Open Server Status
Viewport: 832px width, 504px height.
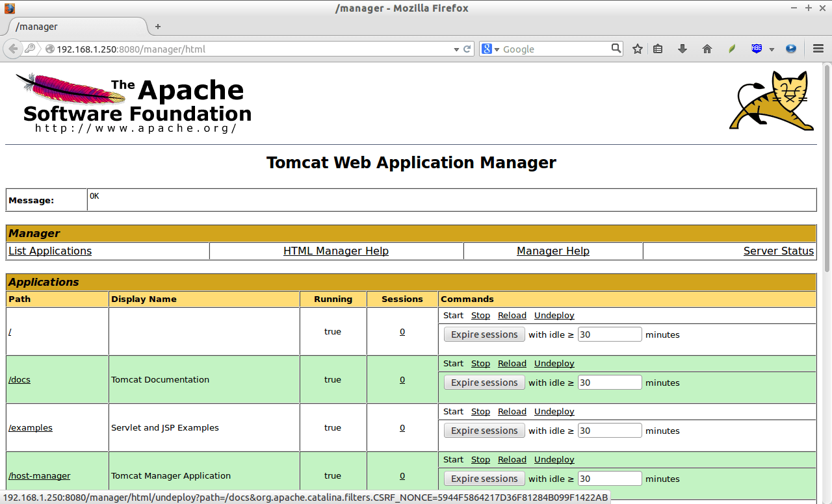pyautogui.click(x=778, y=251)
